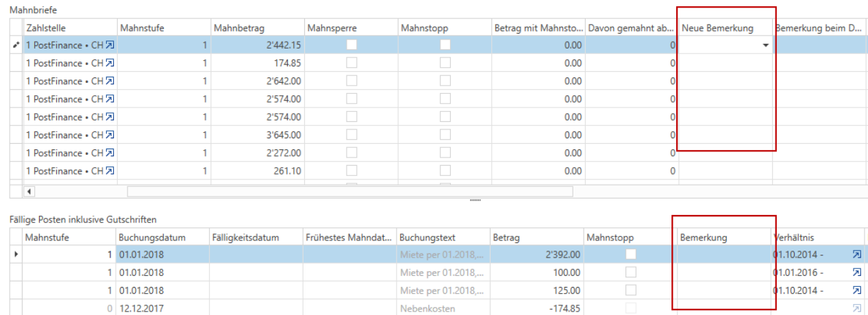This screenshot has width=868, height=315.
Task: Click the Mahnbriefe horizontal scrollbar thumb
Action: click(x=349, y=191)
